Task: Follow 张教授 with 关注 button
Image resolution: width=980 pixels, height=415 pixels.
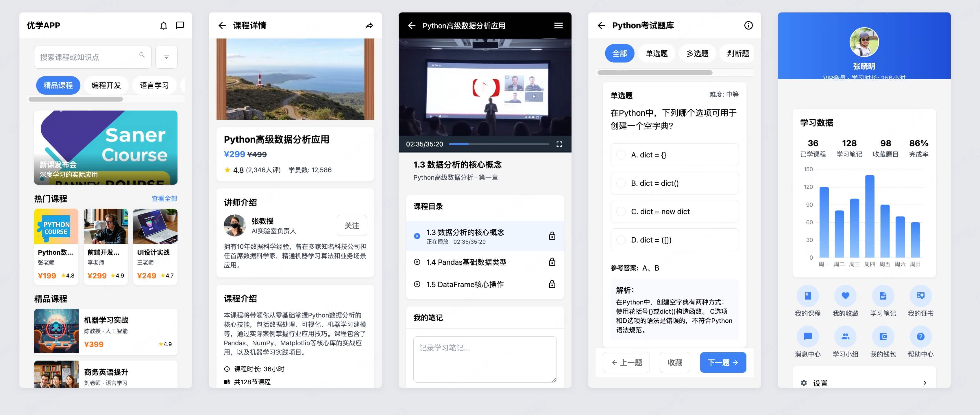Action: [352, 226]
